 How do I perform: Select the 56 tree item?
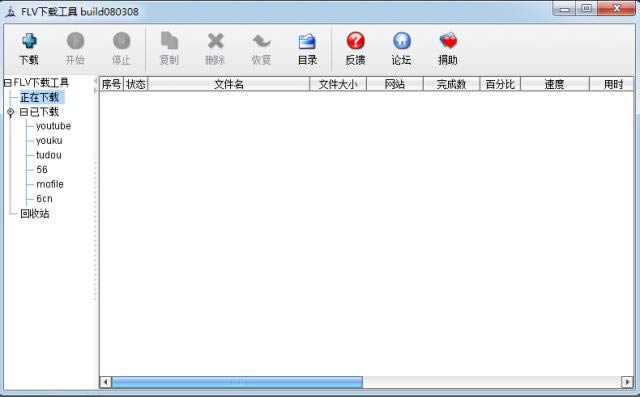42,169
